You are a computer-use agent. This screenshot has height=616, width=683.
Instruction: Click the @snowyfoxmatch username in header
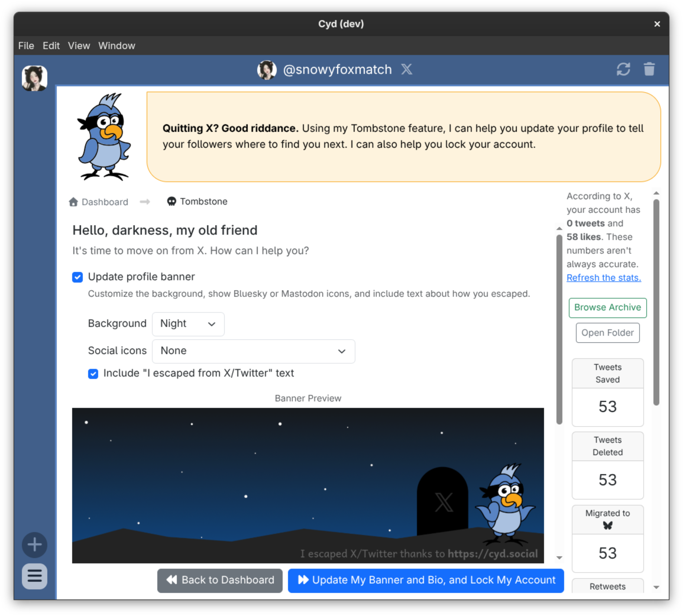(x=337, y=69)
